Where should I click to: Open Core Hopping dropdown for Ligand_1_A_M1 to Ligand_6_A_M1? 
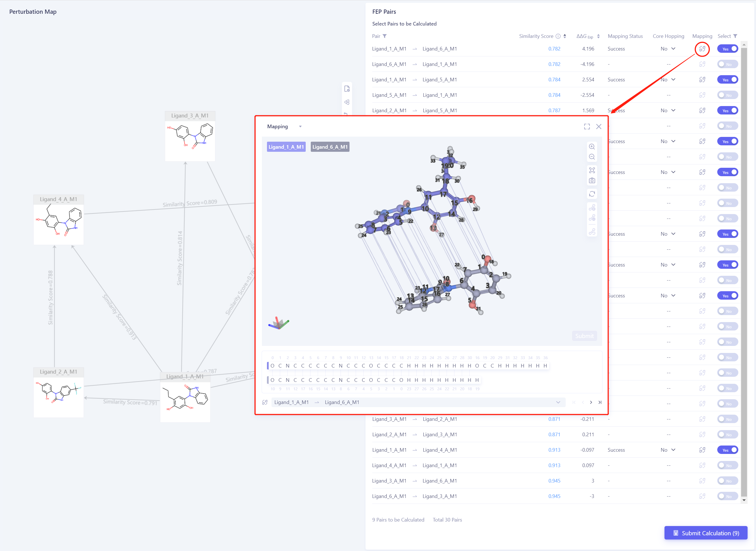tap(668, 49)
